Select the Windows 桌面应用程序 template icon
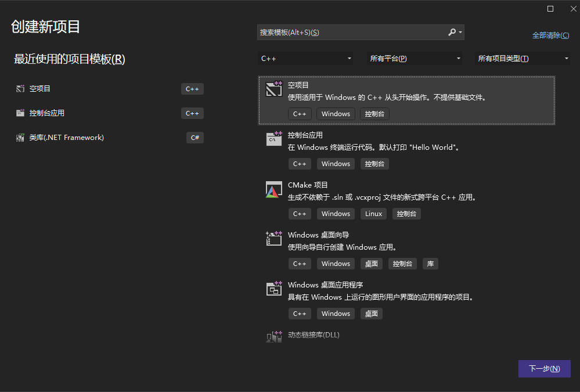This screenshot has width=580, height=392. pos(273,289)
